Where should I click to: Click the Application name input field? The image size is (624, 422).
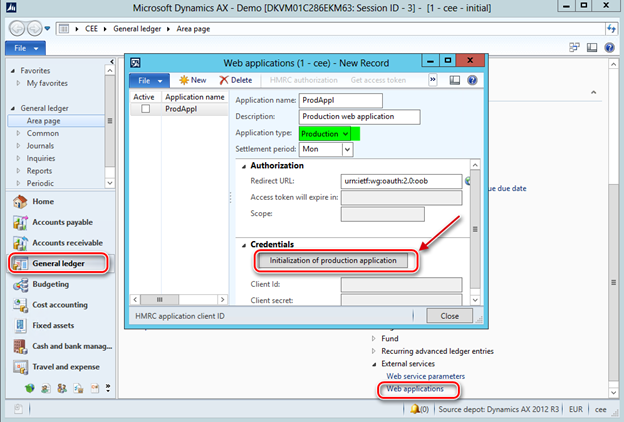[x=341, y=100]
